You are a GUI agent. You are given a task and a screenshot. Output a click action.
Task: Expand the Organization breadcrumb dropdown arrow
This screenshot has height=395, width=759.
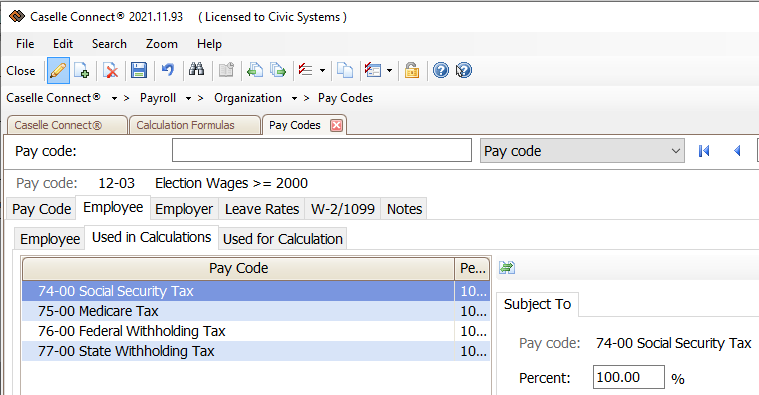(294, 98)
